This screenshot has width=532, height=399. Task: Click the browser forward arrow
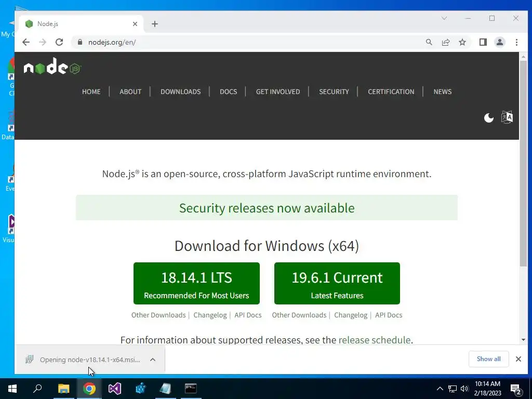coord(43,42)
